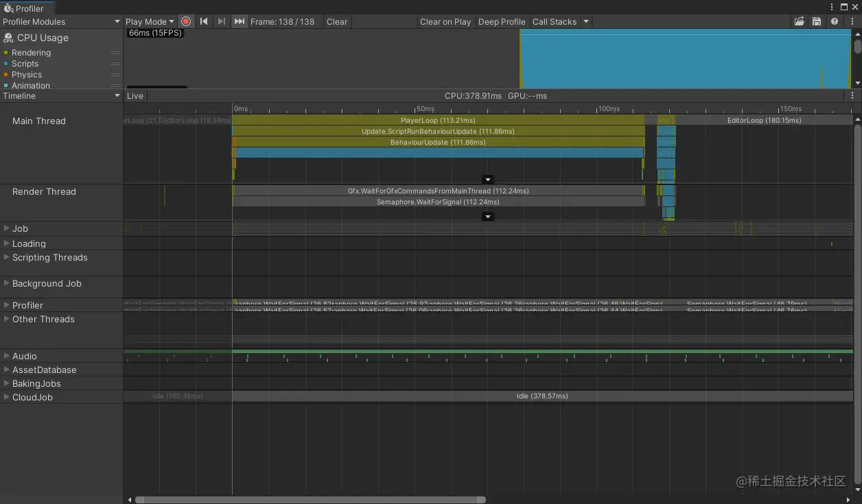The width and height of the screenshot is (862, 504).
Task: Toggle the Scripts category color box
Action: pyautogui.click(x=6, y=64)
